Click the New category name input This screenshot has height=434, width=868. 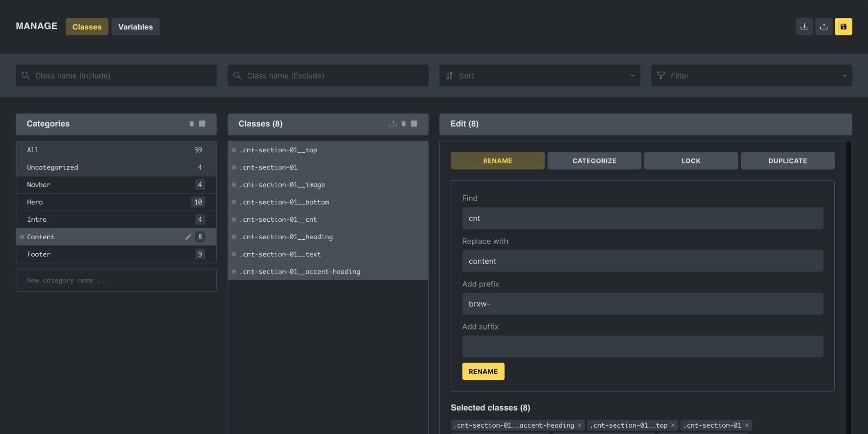pyautogui.click(x=116, y=280)
